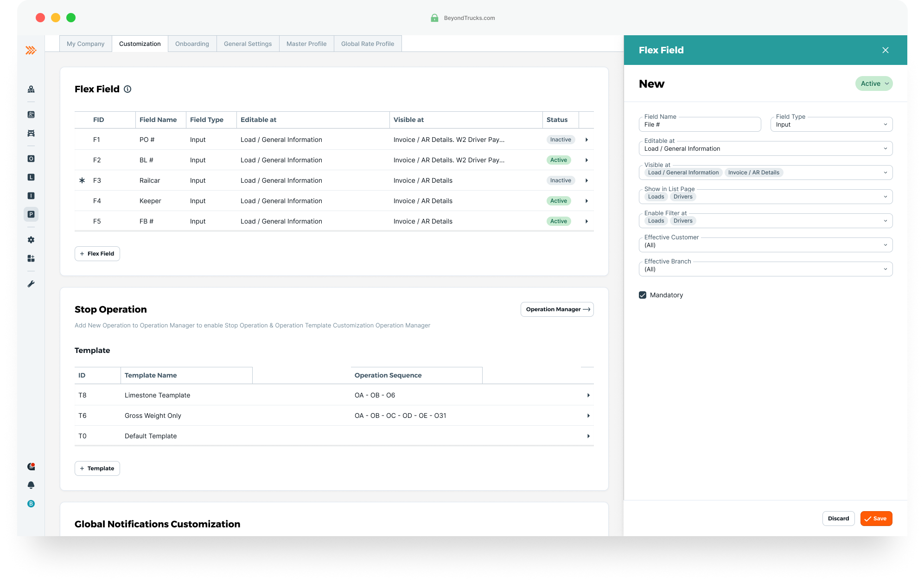This screenshot has height=583, width=924.
Task: Click the Operation Manager button
Action: point(557,309)
